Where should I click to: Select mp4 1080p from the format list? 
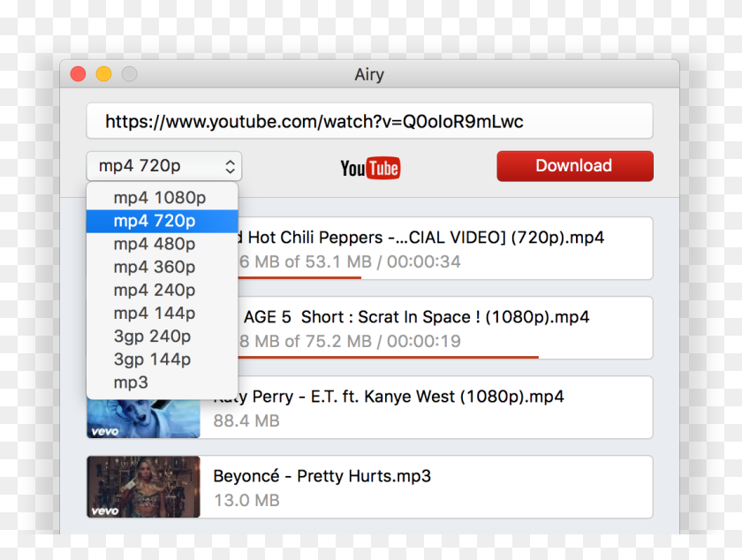tap(162, 197)
